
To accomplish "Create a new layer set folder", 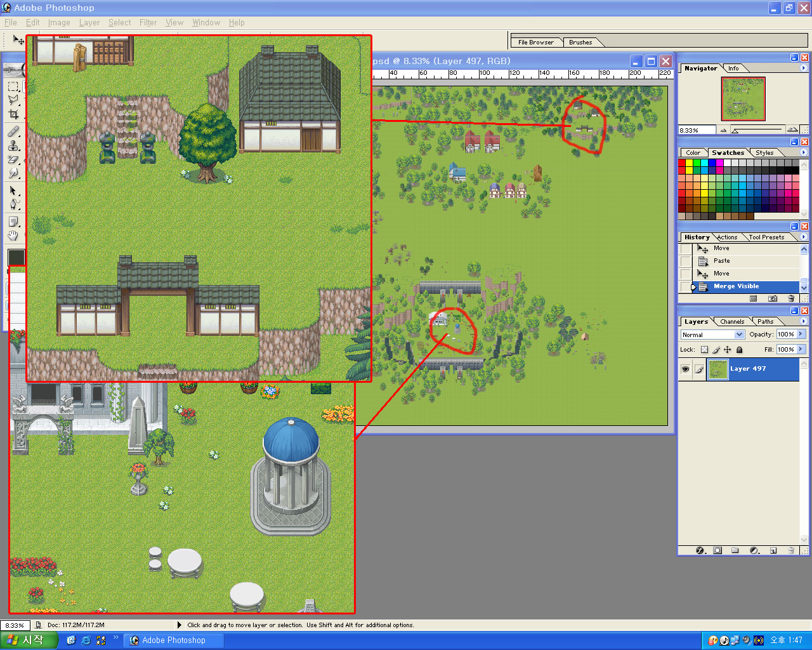I will (735, 550).
